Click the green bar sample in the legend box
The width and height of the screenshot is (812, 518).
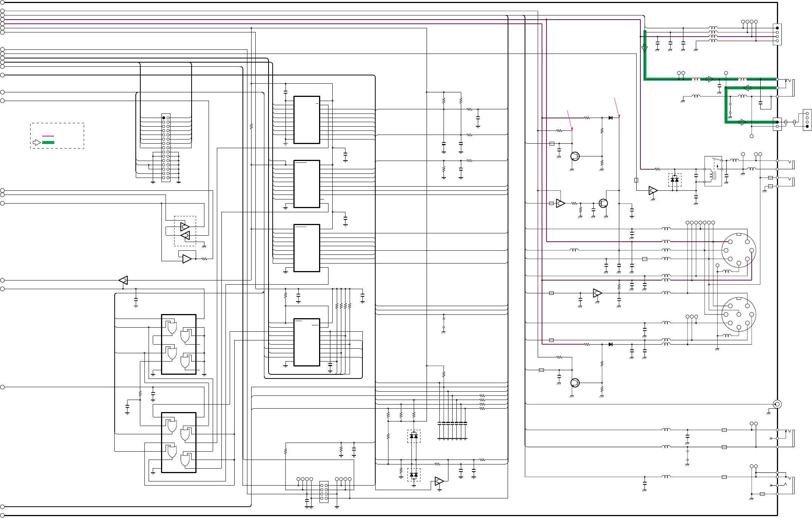[x=48, y=143]
